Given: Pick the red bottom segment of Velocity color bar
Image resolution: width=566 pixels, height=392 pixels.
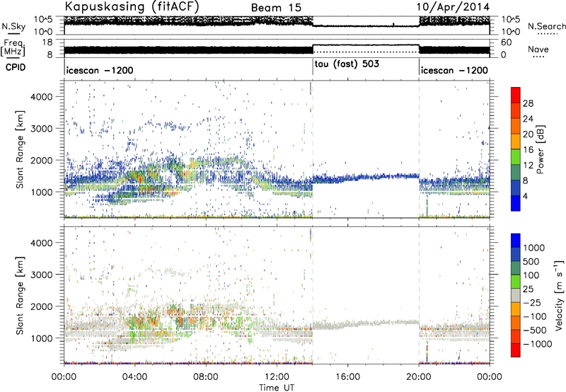Looking at the screenshot, I should coord(516,350).
